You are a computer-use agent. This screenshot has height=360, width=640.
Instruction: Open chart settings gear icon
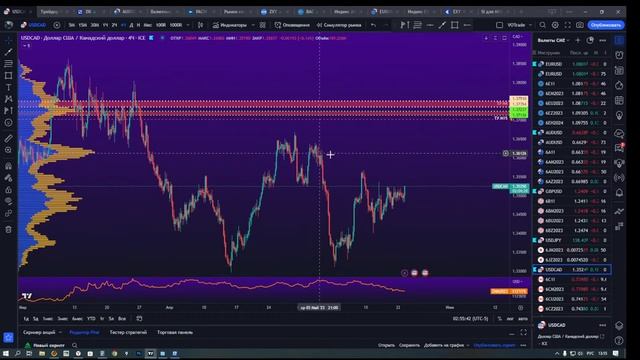coord(555,25)
